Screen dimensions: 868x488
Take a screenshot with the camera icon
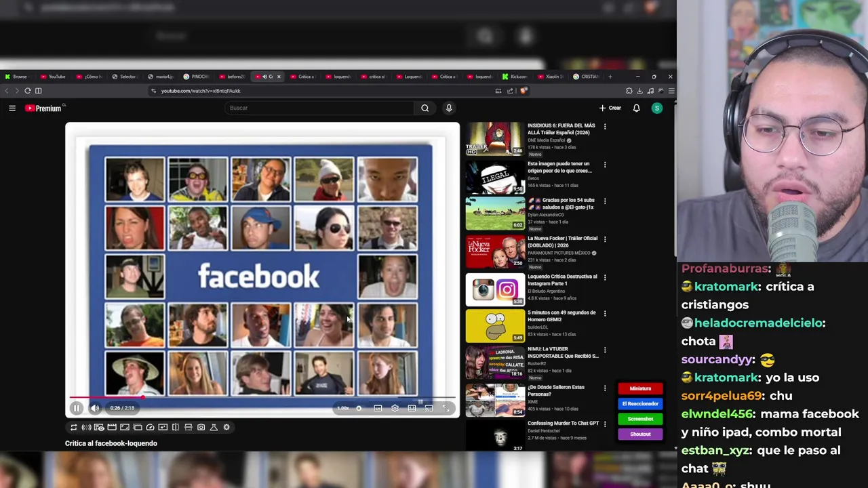pyautogui.click(x=201, y=427)
